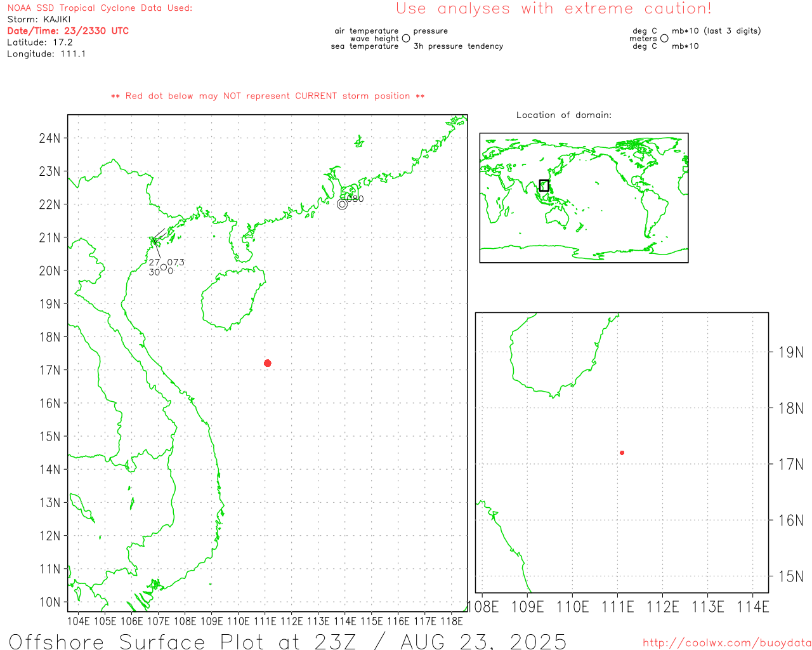Click the 14N latitude label on main map
This screenshot has width=812, height=650.
tap(50, 470)
